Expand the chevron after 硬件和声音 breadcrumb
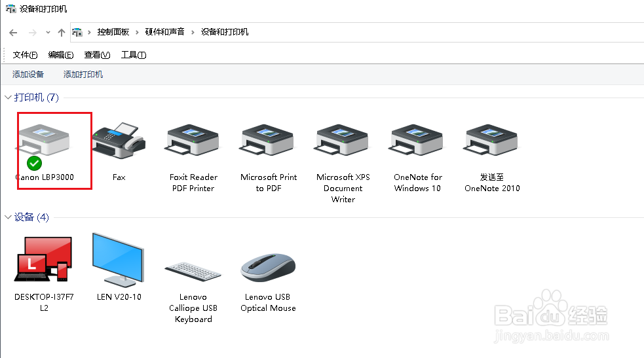 [193, 32]
